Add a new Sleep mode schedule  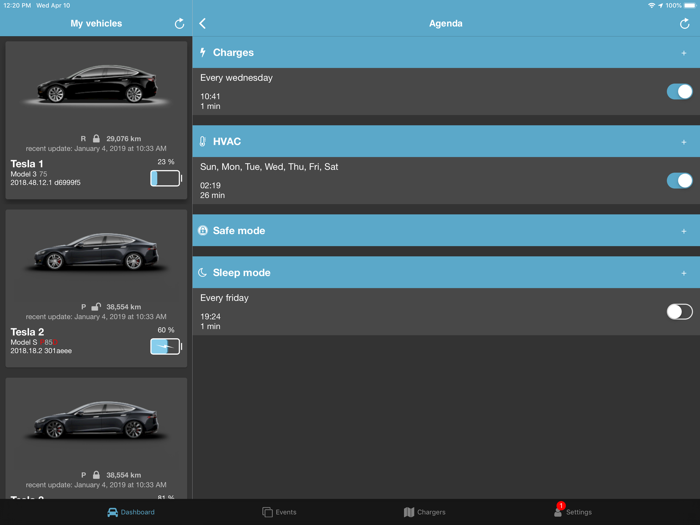pos(683,273)
